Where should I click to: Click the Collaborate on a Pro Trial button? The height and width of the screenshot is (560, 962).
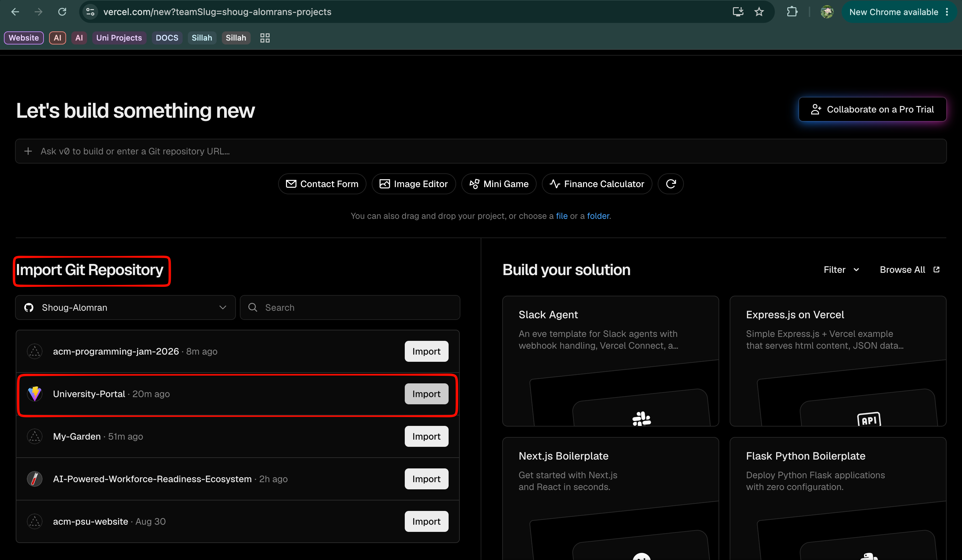(x=872, y=109)
